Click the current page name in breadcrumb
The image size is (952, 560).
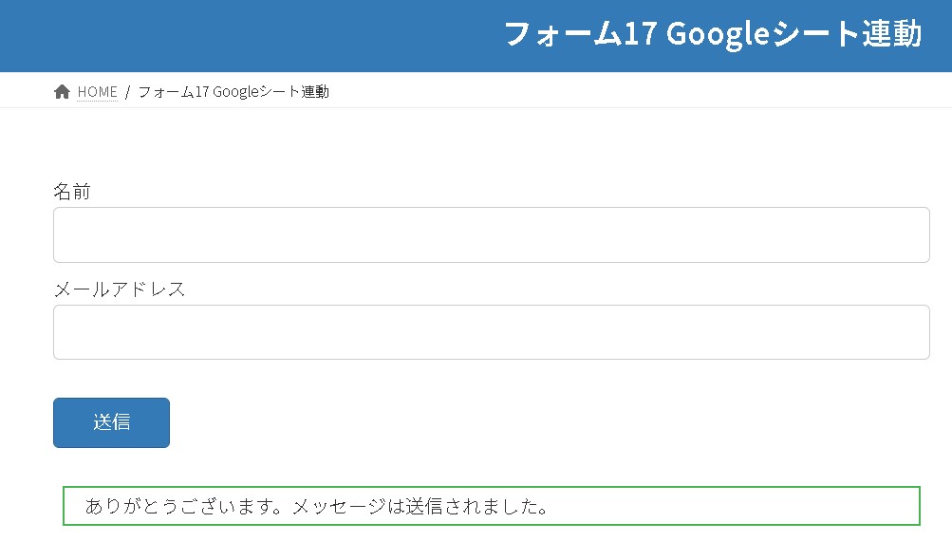click(233, 92)
